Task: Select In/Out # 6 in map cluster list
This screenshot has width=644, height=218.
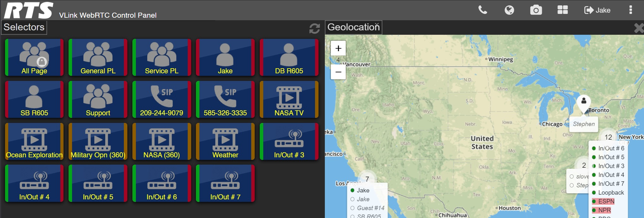Action: [x=608, y=148]
